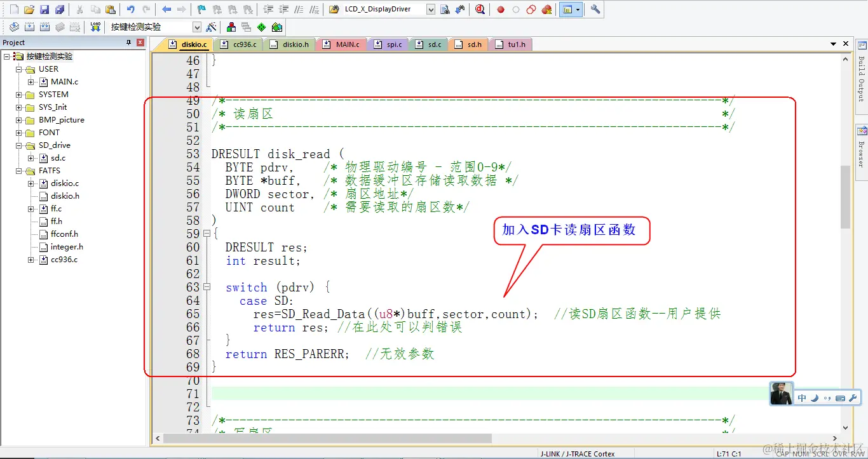Undo the last edit
868x459 pixels.
point(131,10)
